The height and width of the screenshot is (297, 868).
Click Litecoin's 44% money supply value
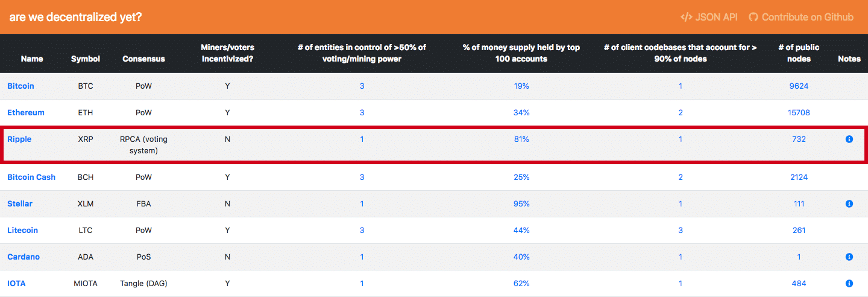521,230
